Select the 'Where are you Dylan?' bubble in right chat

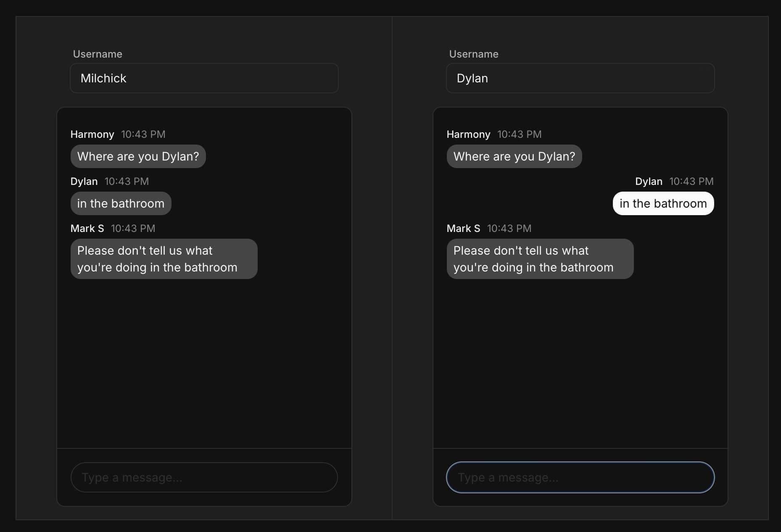pos(514,156)
